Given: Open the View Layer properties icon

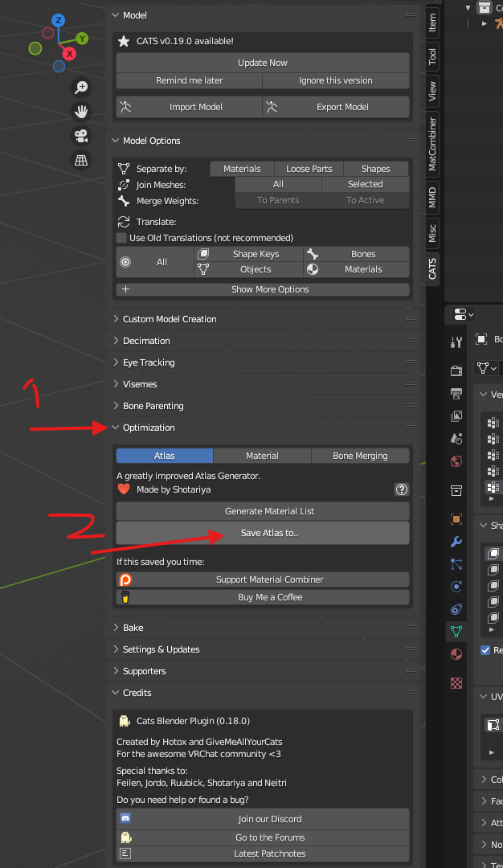Looking at the screenshot, I should click(456, 416).
